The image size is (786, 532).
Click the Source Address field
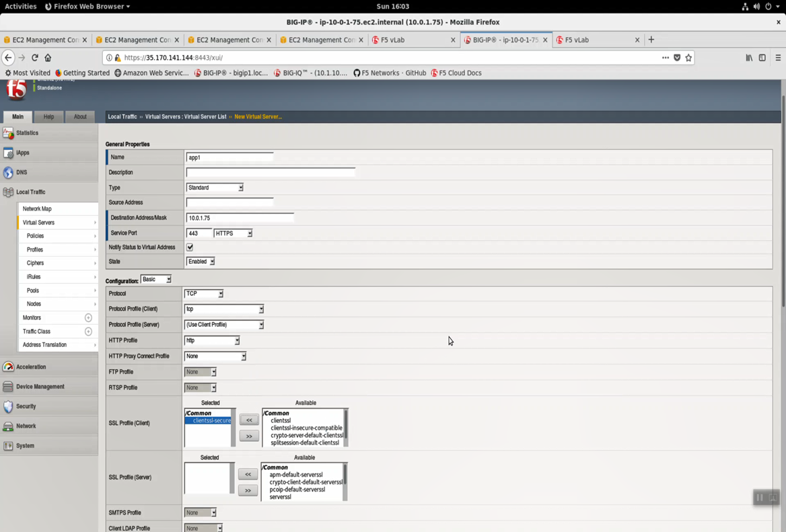coord(229,202)
